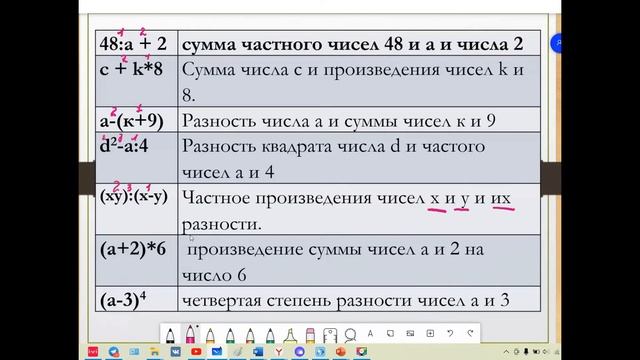This screenshot has height=360, width=640.
Task: Insert an image onto the whiteboard
Action: pos(410,333)
